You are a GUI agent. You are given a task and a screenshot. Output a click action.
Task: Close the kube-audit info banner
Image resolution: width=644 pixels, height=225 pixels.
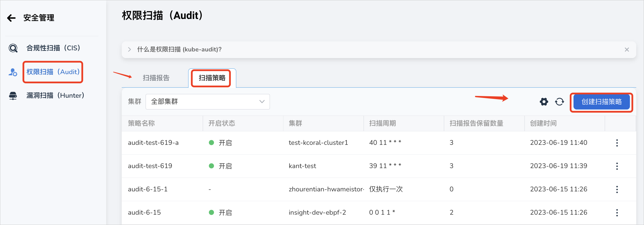[x=627, y=50]
